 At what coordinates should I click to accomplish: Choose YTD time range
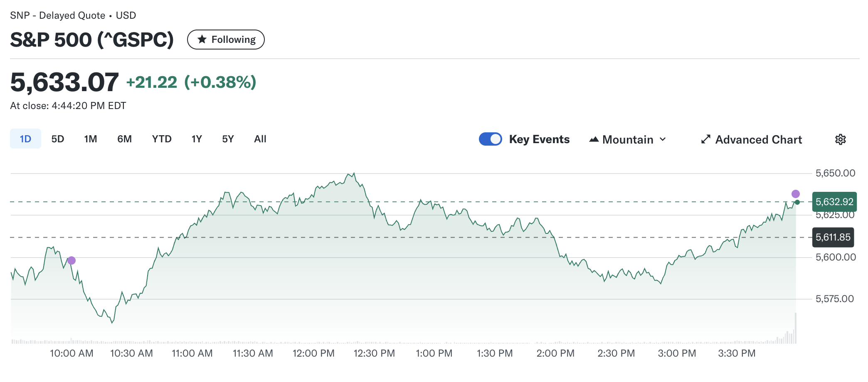click(162, 139)
